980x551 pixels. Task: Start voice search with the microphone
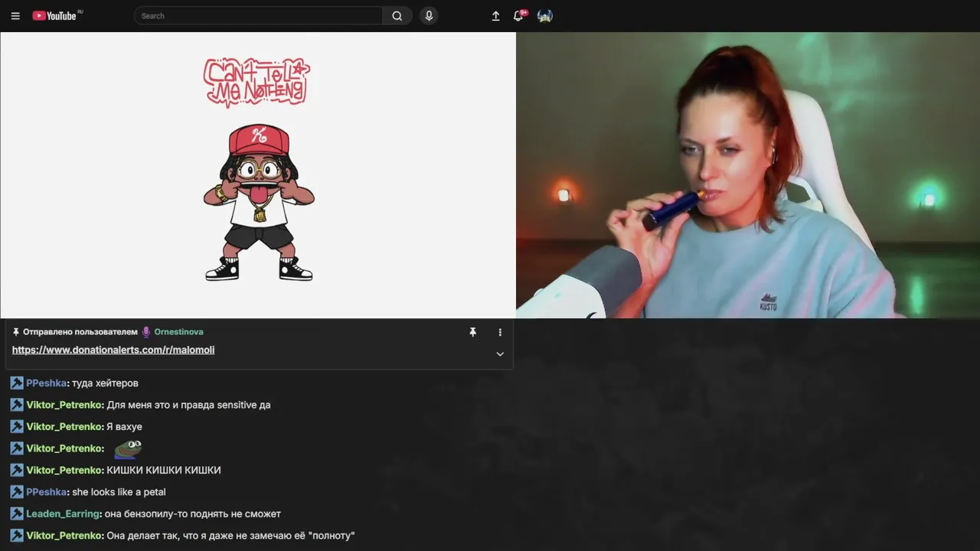[x=429, y=16]
